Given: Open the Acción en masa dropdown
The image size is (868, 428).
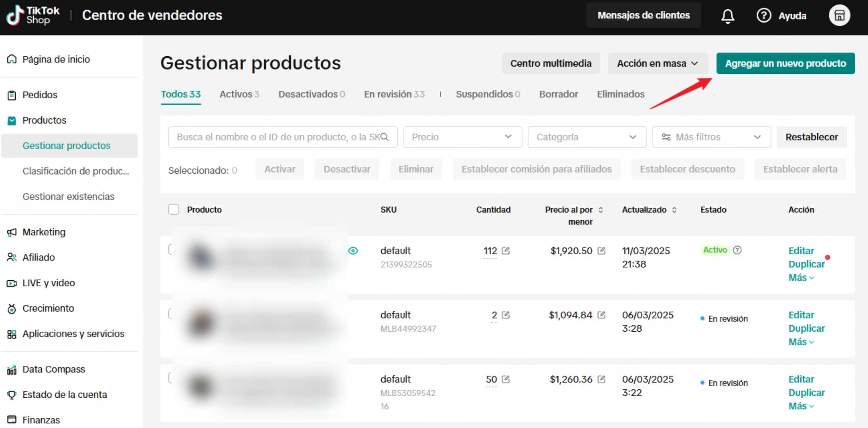Looking at the screenshot, I should (x=658, y=63).
